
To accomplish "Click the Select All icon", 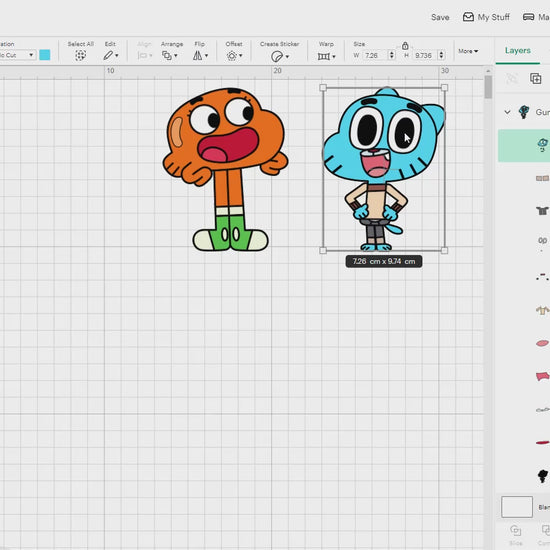I will pyautogui.click(x=80, y=55).
